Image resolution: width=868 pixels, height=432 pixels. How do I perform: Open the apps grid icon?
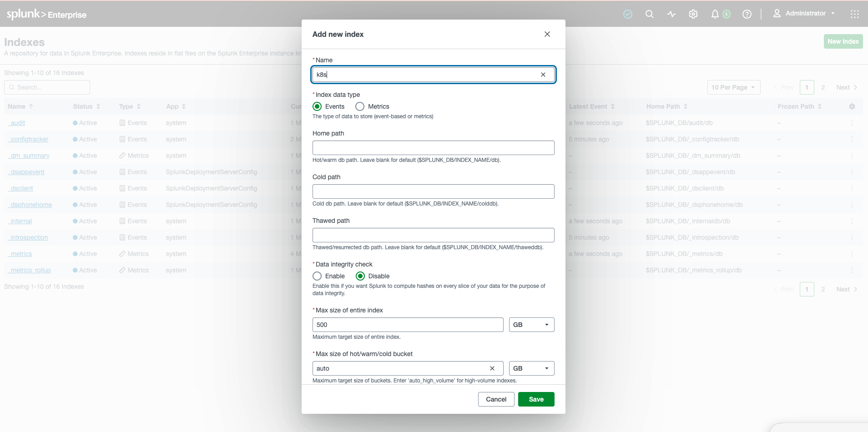(855, 14)
